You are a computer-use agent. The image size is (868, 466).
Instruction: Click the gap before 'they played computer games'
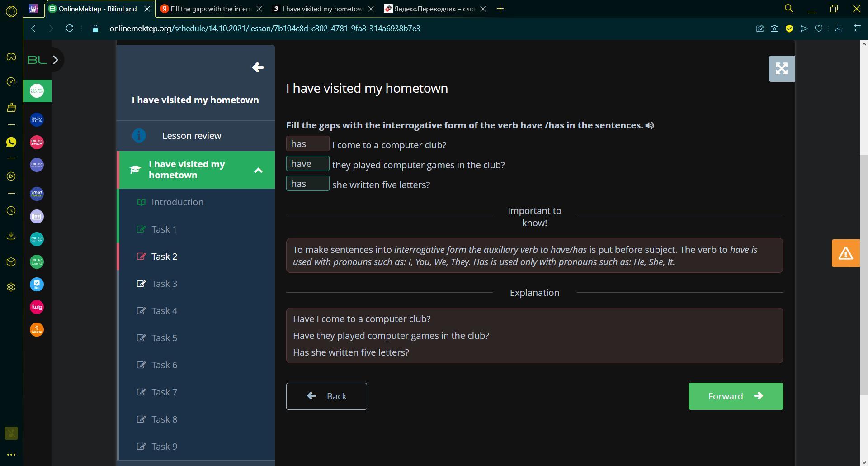tap(307, 164)
